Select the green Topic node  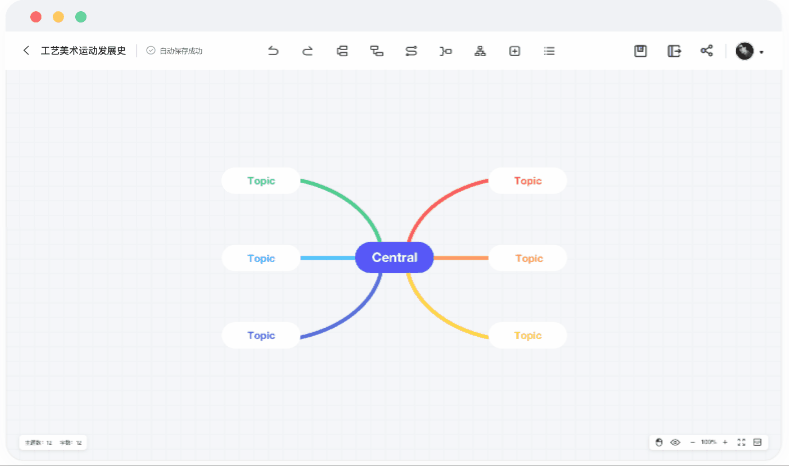261,181
